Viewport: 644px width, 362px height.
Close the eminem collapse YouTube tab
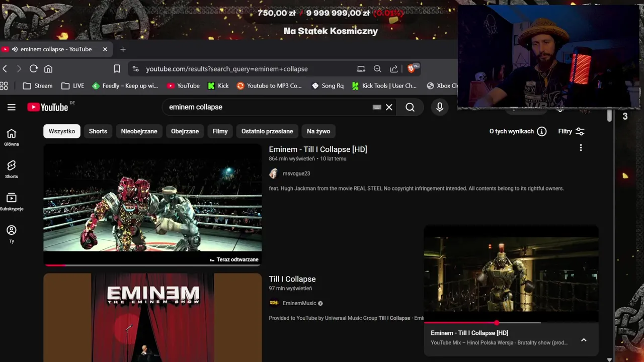105,49
